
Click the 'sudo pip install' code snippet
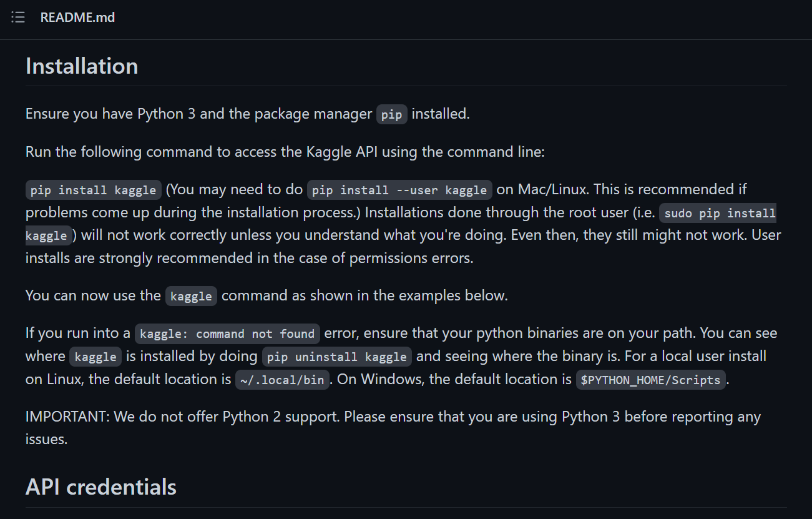[x=718, y=213]
